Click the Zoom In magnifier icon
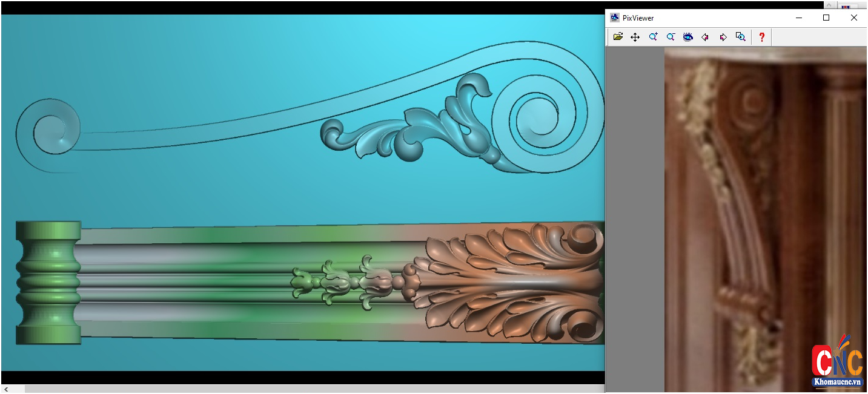Viewport: 868px width, 394px height. point(653,37)
